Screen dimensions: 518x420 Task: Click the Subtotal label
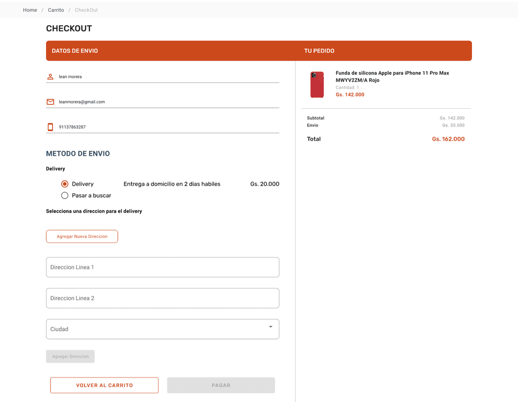[316, 118]
